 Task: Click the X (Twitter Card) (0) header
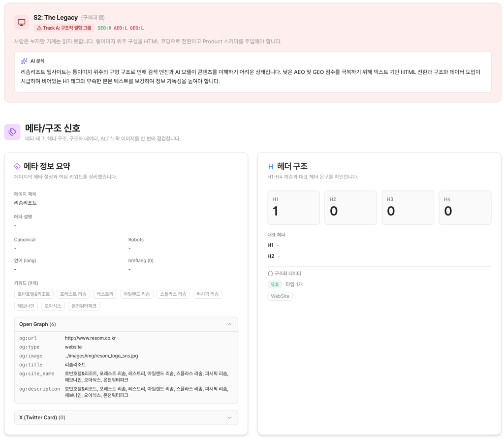(126, 417)
